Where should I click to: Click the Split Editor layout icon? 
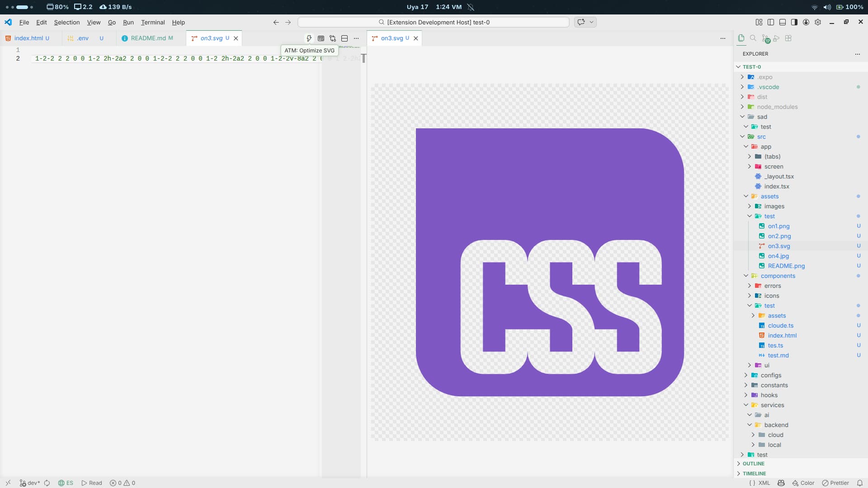[x=344, y=38]
